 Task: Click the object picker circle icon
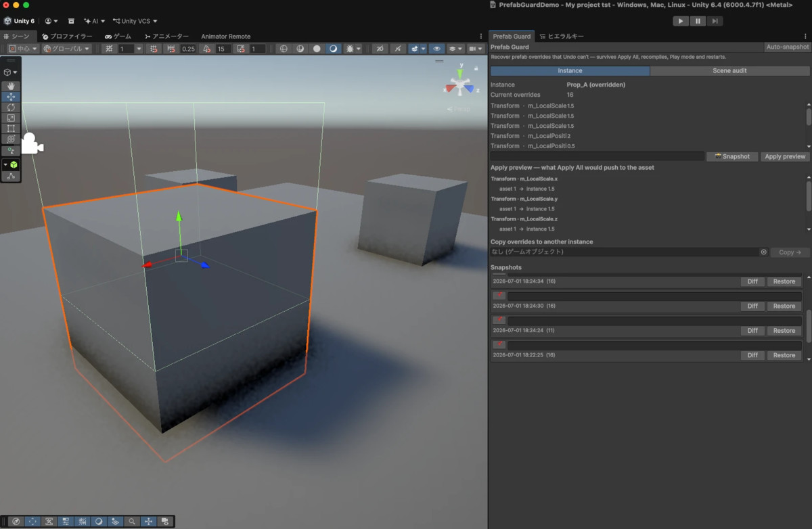763,252
